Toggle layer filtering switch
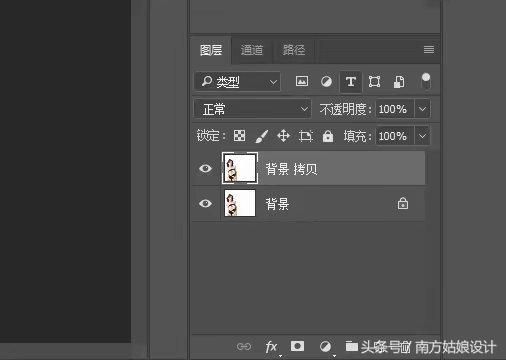This screenshot has height=360, width=506. [x=426, y=81]
